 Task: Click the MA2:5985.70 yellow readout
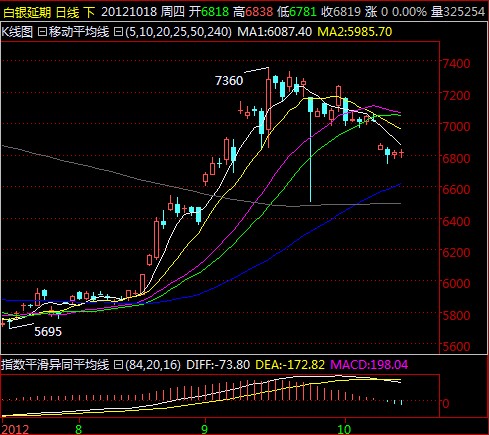[x=355, y=32]
